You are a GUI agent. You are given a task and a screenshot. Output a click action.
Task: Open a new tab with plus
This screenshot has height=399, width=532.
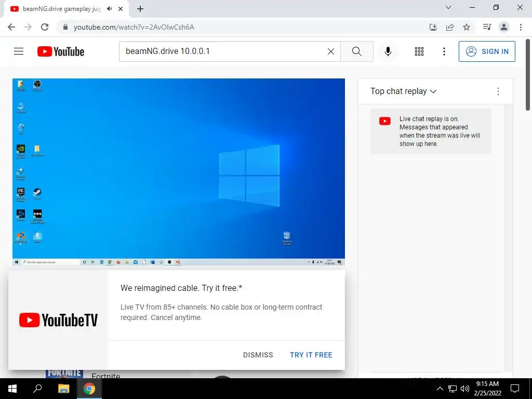tap(140, 9)
